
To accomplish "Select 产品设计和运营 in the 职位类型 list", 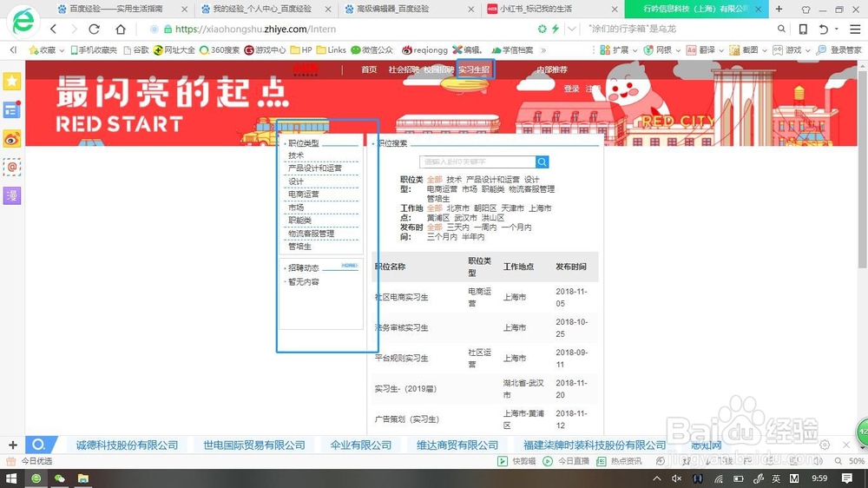I will (x=315, y=168).
